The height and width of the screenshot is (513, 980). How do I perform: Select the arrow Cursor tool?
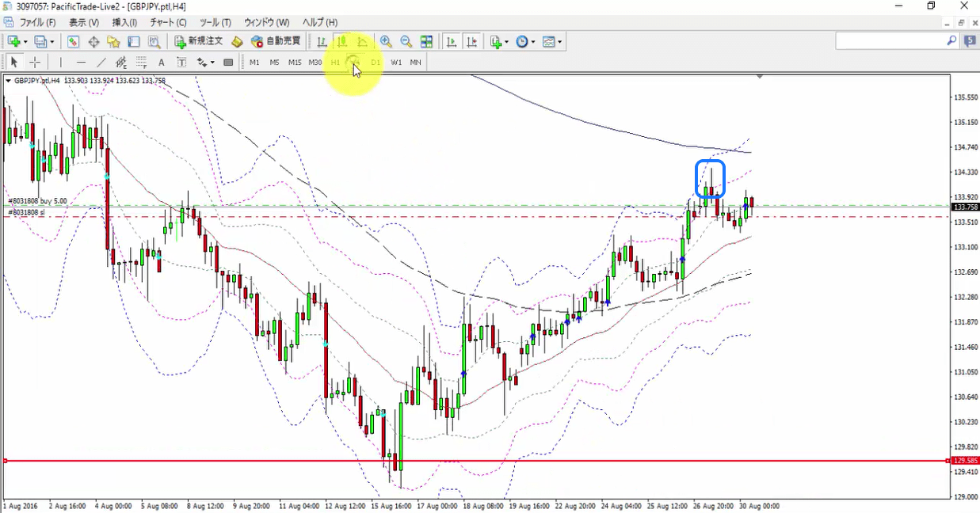[14, 62]
